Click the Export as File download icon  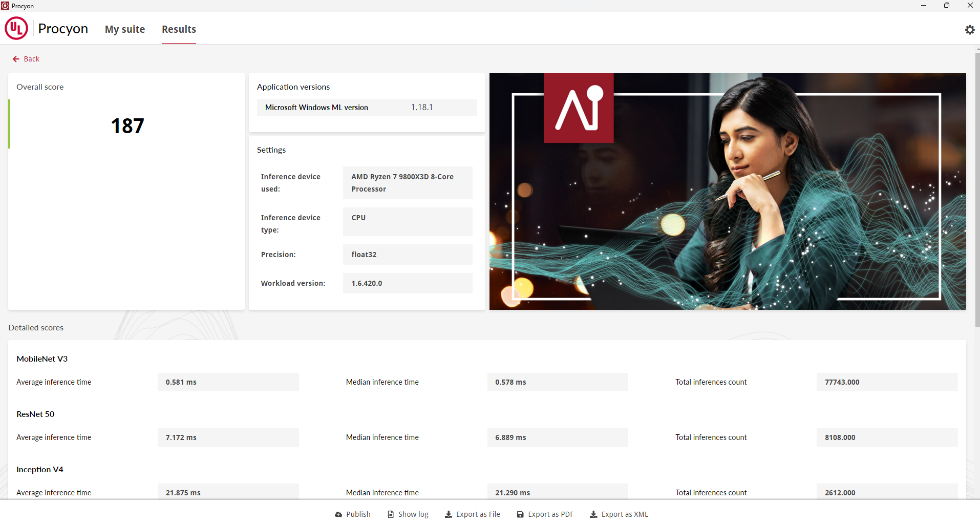coord(449,514)
